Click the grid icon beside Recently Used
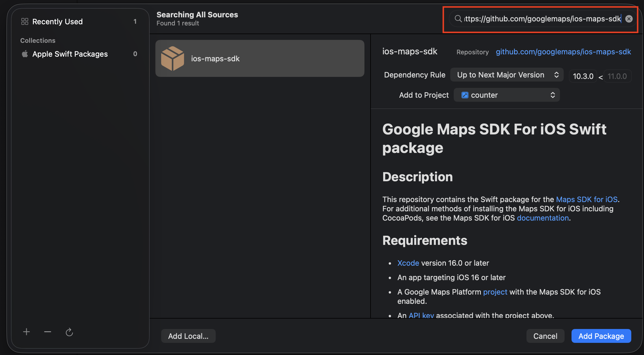 [25, 21]
